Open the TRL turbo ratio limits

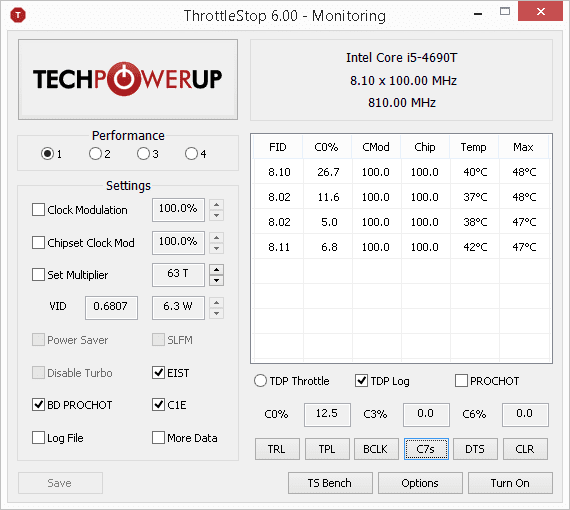(x=277, y=449)
